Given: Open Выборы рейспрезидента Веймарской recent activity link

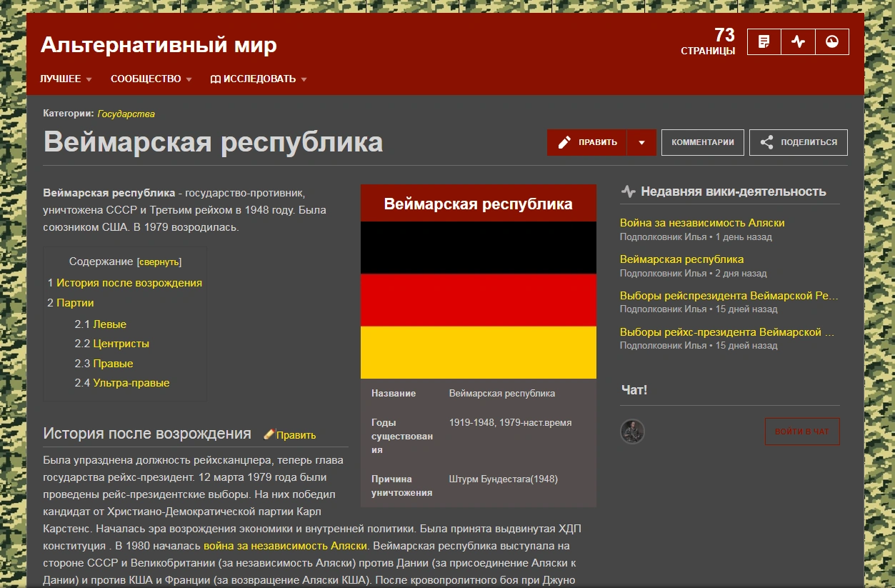Looking at the screenshot, I should tap(729, 296).
